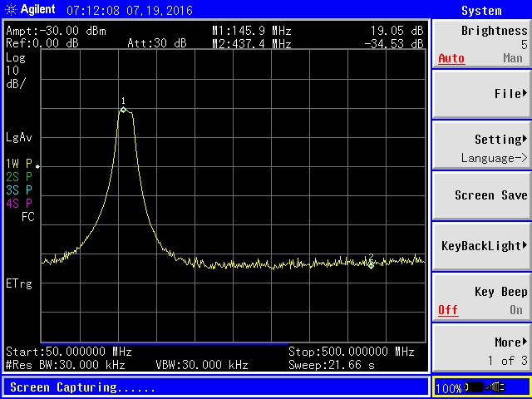The image size is (532, 399).
Task: Click the battery level indicator icon
Action: pos(481,387)
